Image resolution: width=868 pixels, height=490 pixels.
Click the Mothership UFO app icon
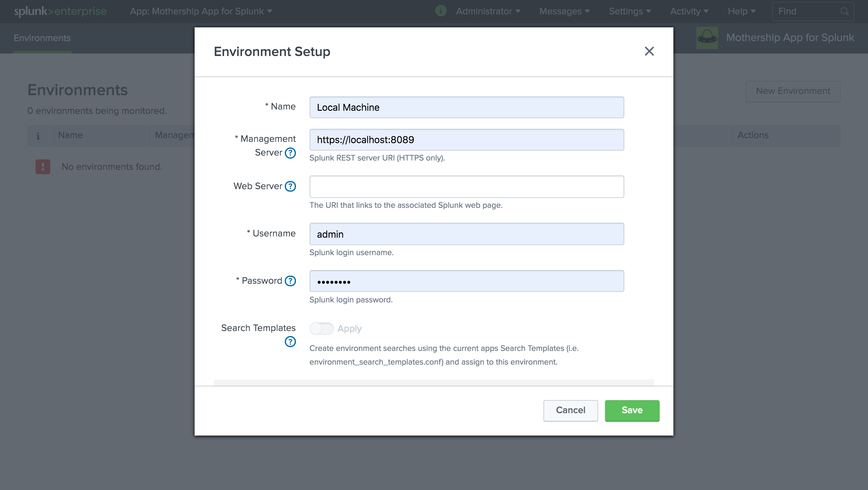pos(707,38)
